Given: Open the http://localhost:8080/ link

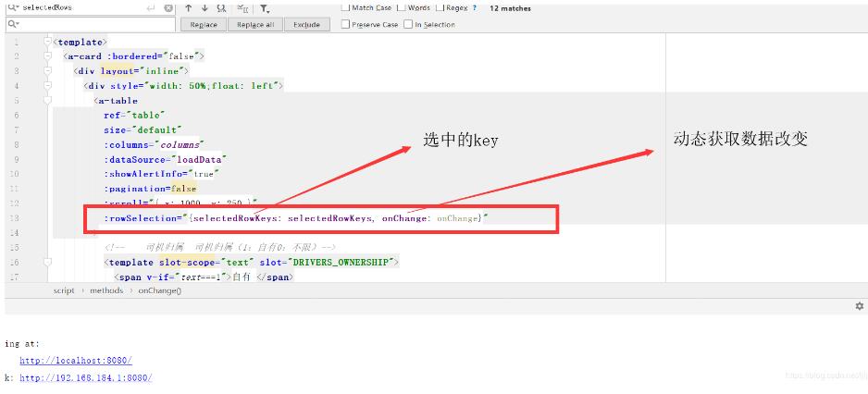Looking at the screenshot, I should (x=76, y=361).
